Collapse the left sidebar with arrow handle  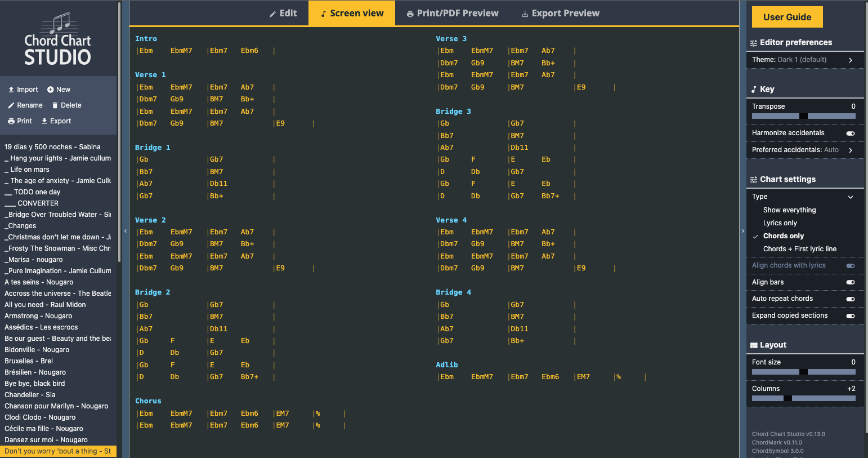point(126,231)
